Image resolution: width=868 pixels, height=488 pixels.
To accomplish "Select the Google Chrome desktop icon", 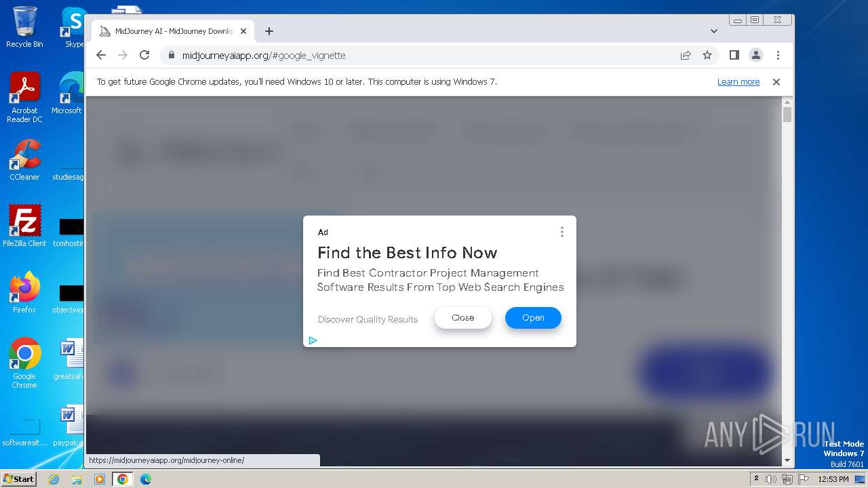I will [x=24, y=363].
